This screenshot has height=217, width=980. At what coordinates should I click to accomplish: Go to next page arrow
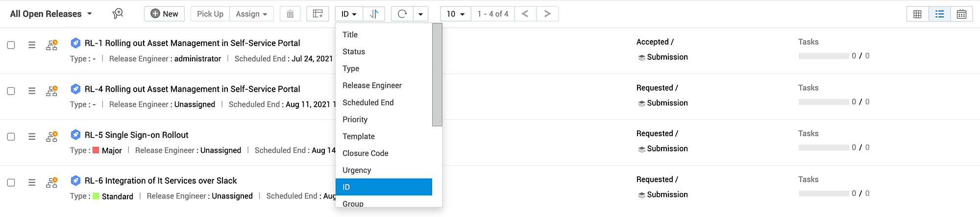(547, 14)
